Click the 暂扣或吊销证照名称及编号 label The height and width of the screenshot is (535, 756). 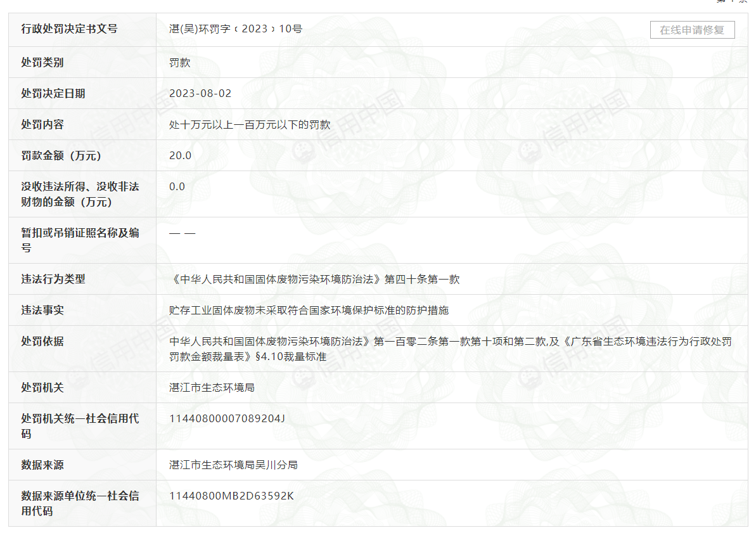pos(80,240)
